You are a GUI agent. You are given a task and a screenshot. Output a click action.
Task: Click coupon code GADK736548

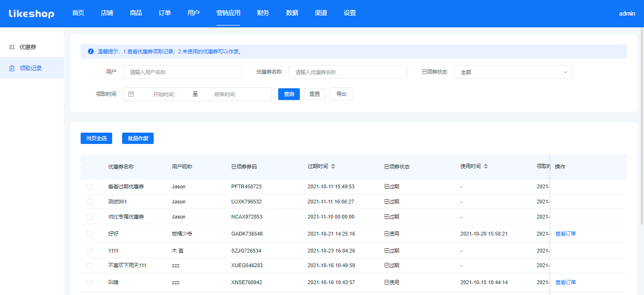click(247, 234)
